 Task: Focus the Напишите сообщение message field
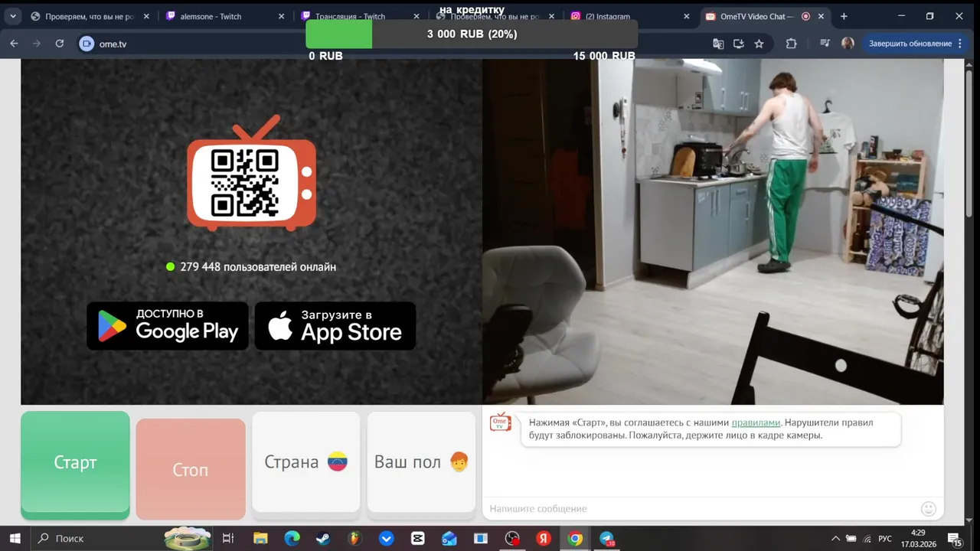[701, 508]
